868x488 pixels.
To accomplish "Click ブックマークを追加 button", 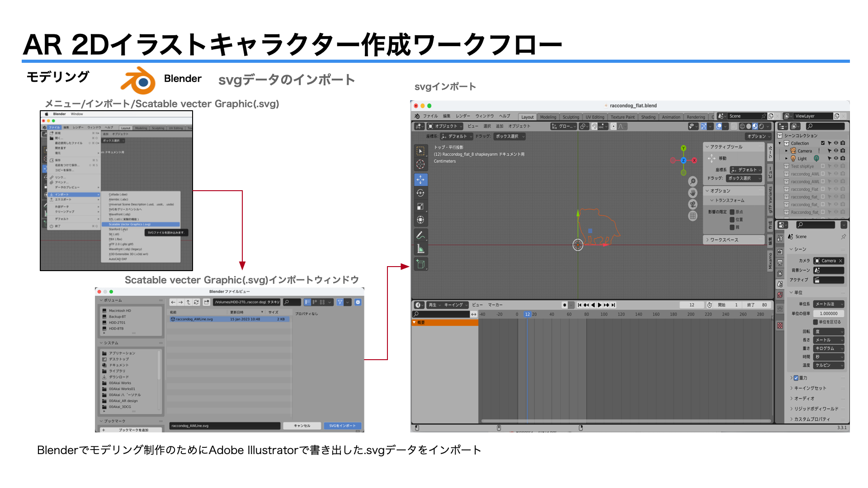I will pyautogui.click(x=131, y=430).
